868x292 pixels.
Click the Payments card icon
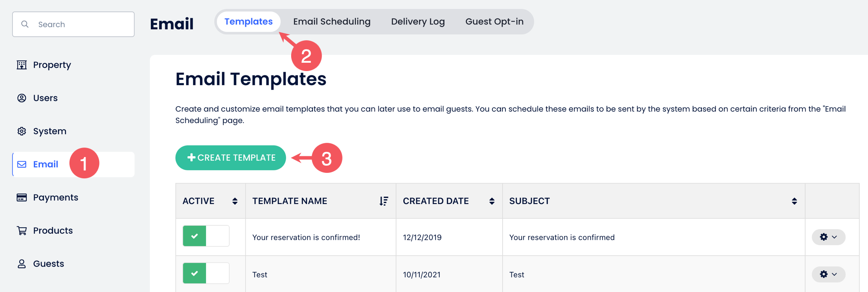pyautogui.click(x=22, y=197)
